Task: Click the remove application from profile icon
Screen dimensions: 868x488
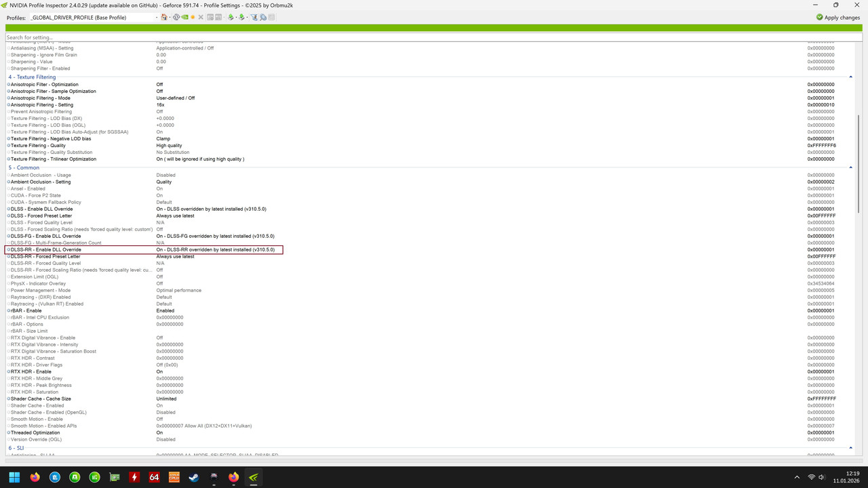Action: (x=218, y=17)
